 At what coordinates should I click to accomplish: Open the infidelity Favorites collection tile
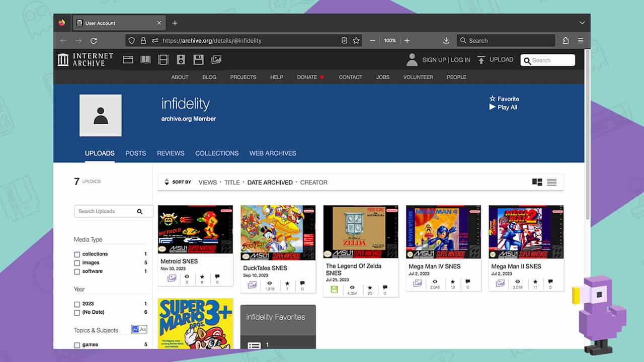[278, 326]
